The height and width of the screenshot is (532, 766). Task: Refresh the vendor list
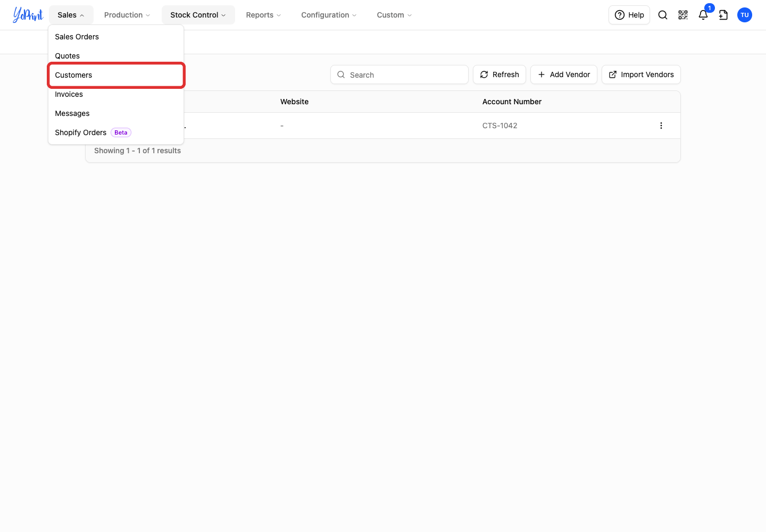point(499,74)
